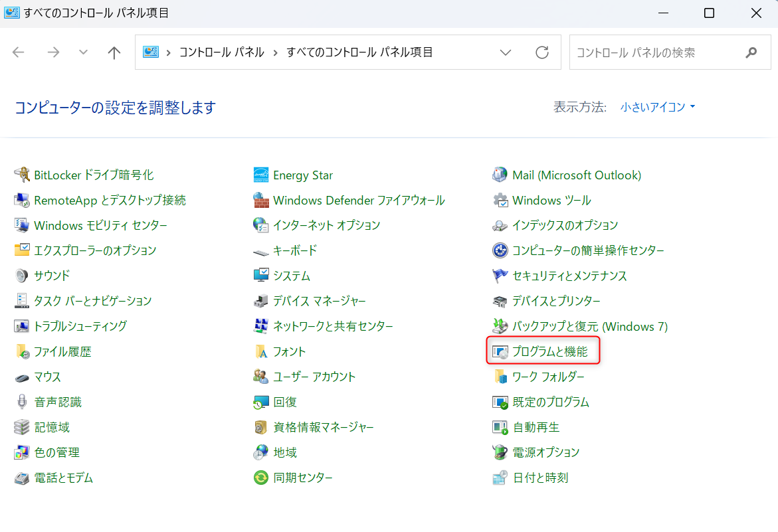This screenshot has height=532, width=778.
Task: Expand the chevron before コントロール パネル breadcrumb
Action: (x=169, y=52)
